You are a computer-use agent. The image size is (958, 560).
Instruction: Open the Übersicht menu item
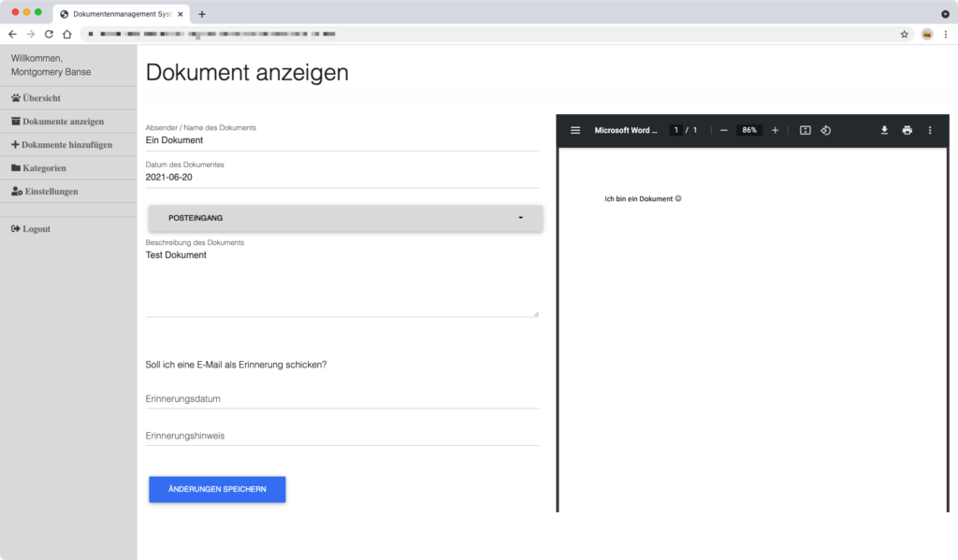point(42,98)
